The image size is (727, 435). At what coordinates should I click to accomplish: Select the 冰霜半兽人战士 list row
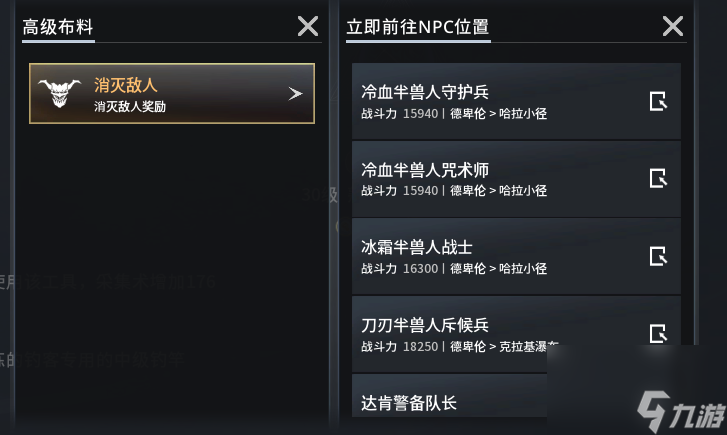(x=516, y=256)
